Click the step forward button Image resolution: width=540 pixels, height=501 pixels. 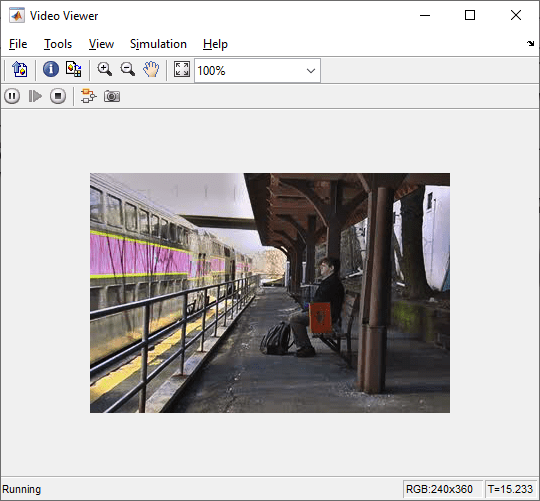tap(35, 96)
